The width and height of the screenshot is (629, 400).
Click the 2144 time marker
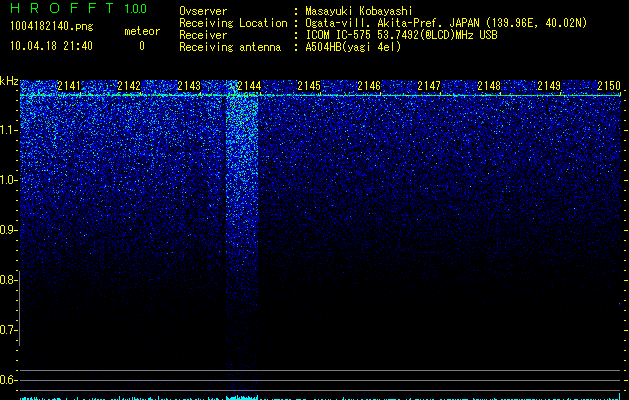(249, 86)
